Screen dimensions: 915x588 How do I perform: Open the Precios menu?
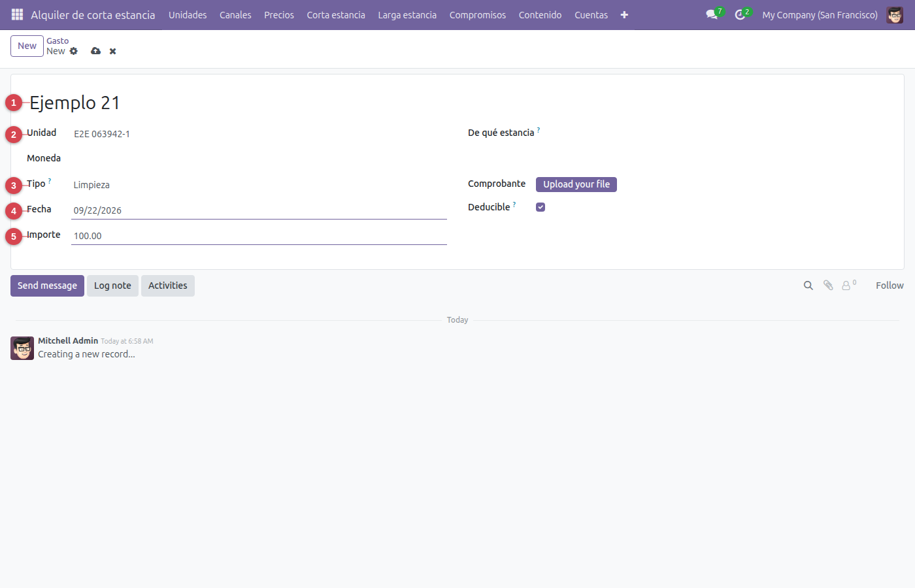point(279,14)
